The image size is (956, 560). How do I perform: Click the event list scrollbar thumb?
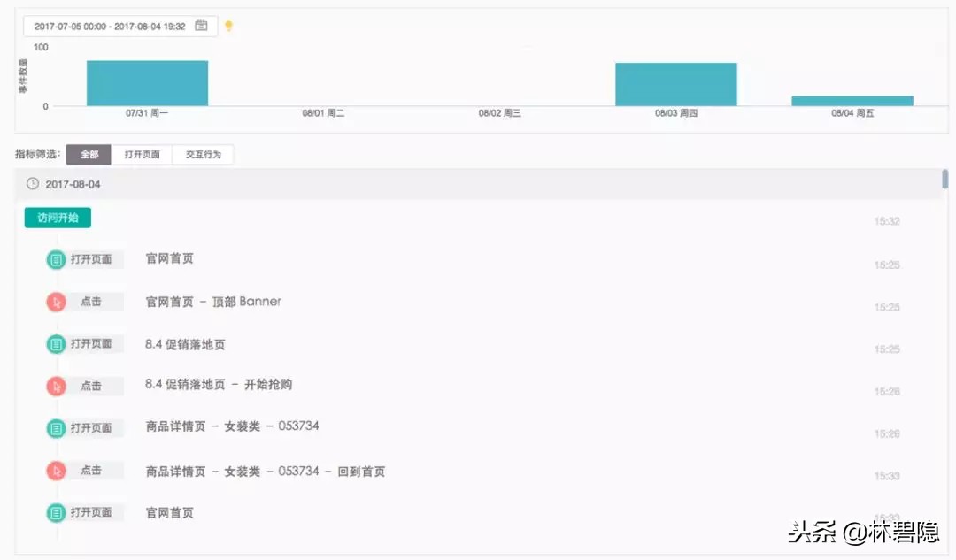point(945,180)
